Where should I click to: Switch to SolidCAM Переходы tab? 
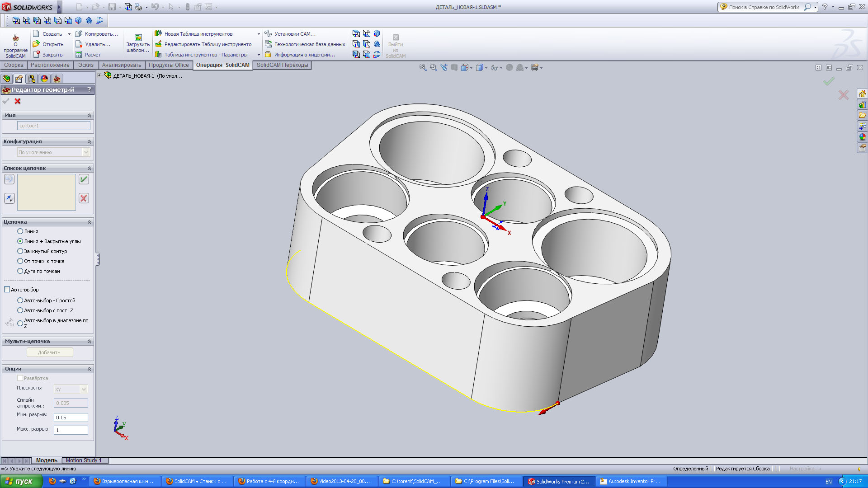click(282, 65)
